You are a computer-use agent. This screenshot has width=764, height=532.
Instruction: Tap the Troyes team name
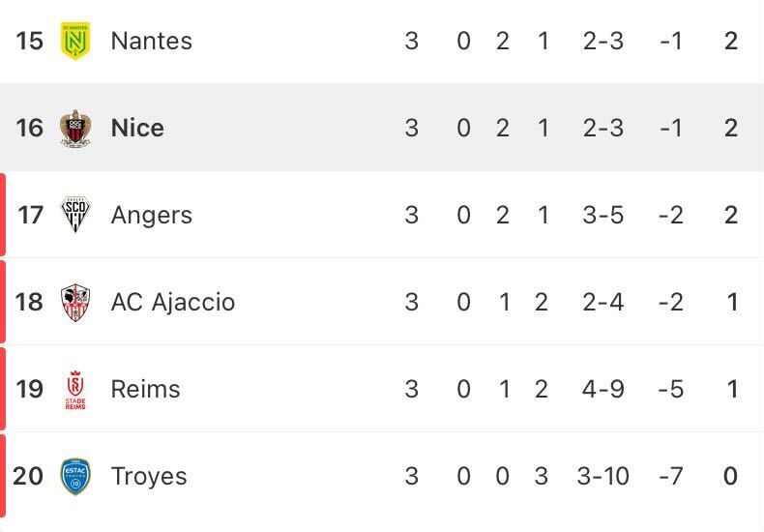149,477
